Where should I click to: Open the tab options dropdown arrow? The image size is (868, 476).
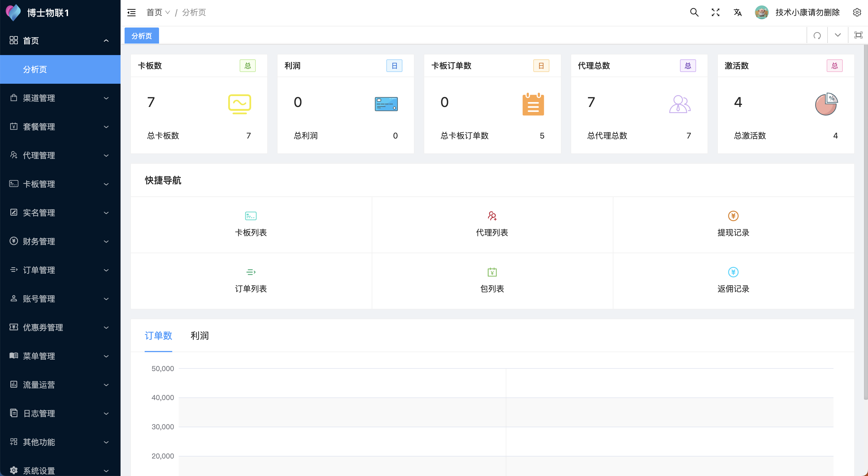pos(838,35)
